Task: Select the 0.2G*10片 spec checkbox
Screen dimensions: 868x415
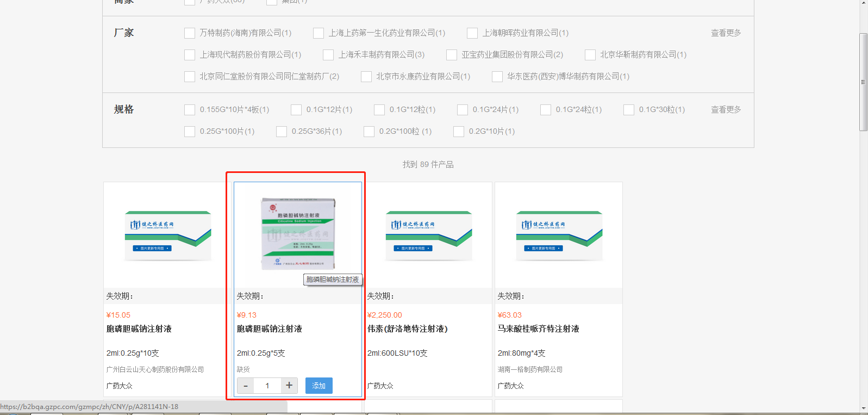Action: [x=459, y=132]
